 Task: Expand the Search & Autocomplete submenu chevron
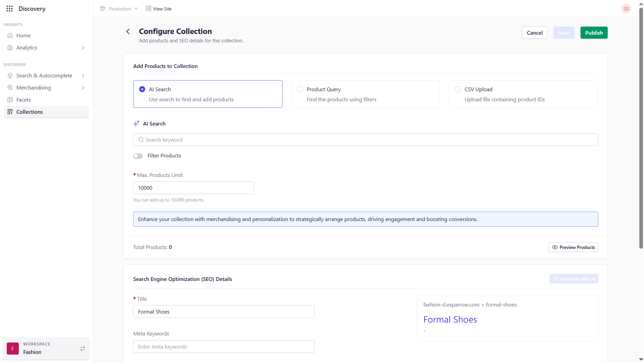pos(83,76)
